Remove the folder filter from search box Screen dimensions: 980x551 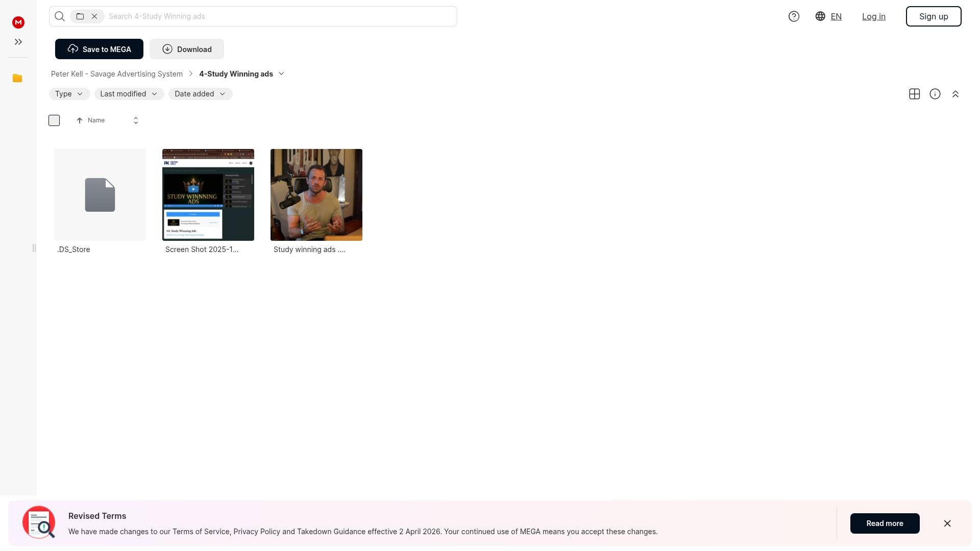coord(94,16)
